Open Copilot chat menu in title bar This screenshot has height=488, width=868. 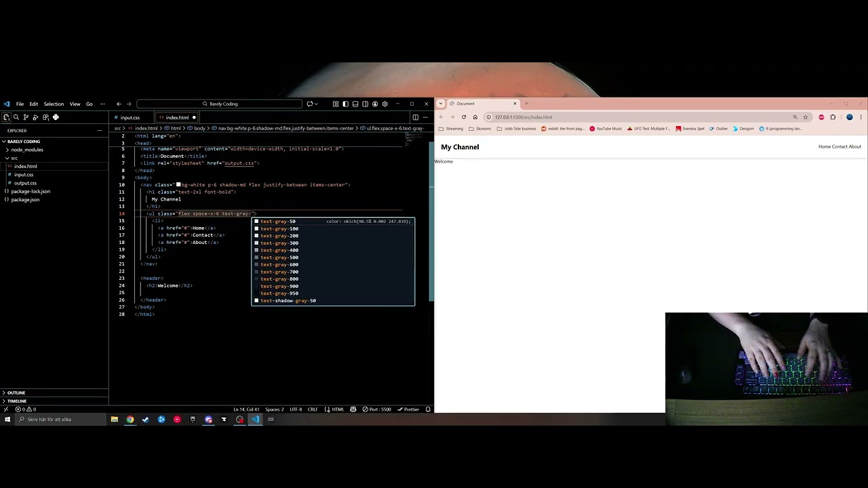(x=312, y=104)
